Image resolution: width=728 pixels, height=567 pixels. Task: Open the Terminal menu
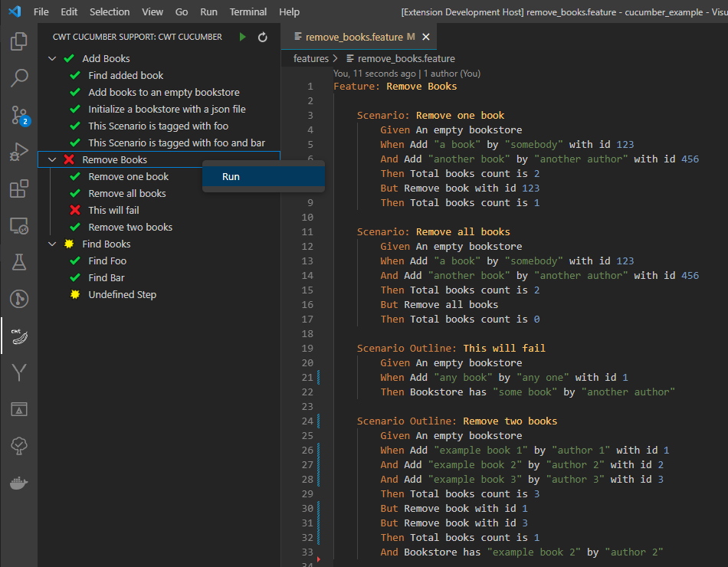click(248, 11)
